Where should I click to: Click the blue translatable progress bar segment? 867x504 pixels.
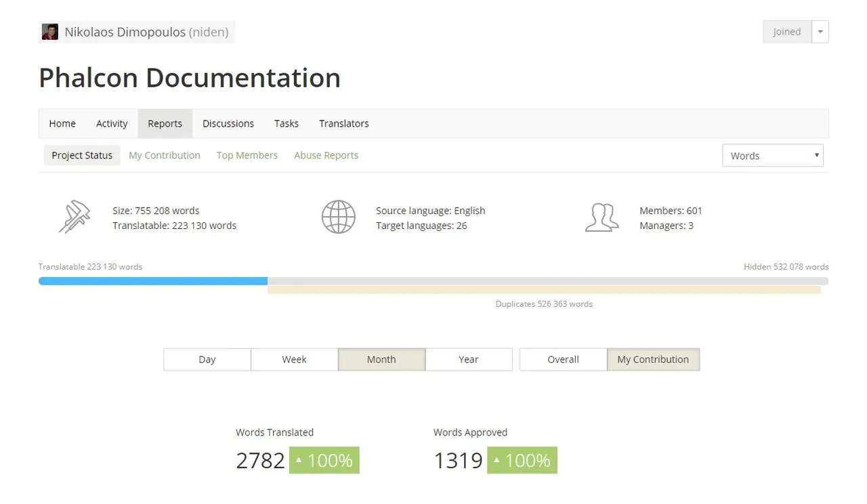point(153,281)
